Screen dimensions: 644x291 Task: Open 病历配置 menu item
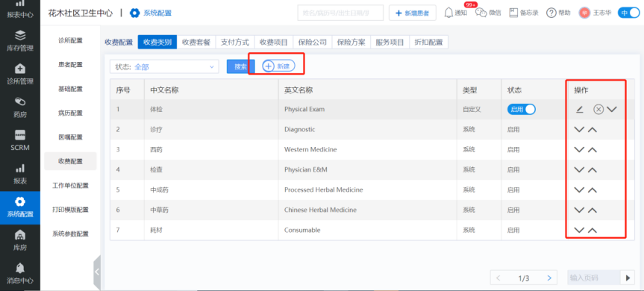click(71, 113)
